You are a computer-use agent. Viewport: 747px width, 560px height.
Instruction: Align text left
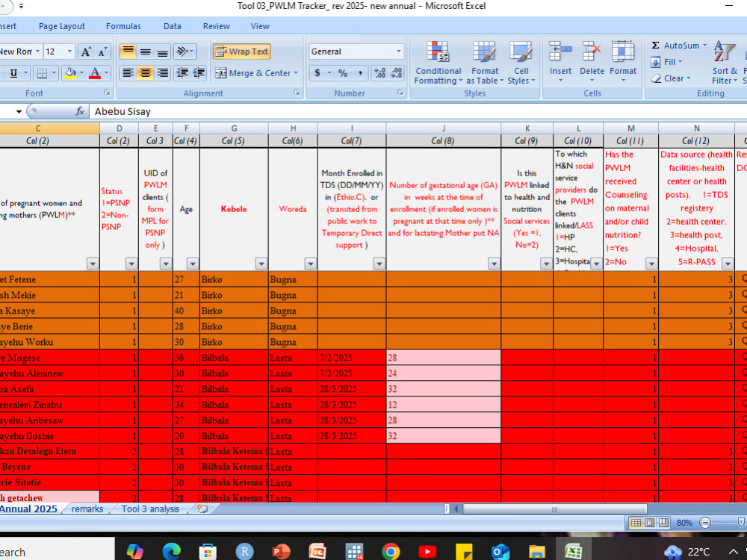128,73
